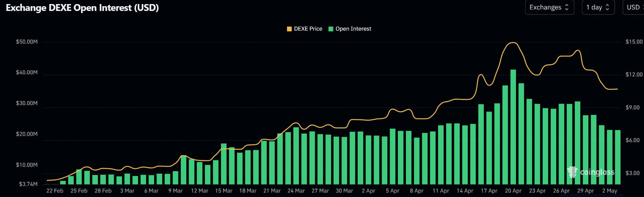Click the 21 Mar date label
The width and height of the screenshot is (644, 197).
point(272,191)
